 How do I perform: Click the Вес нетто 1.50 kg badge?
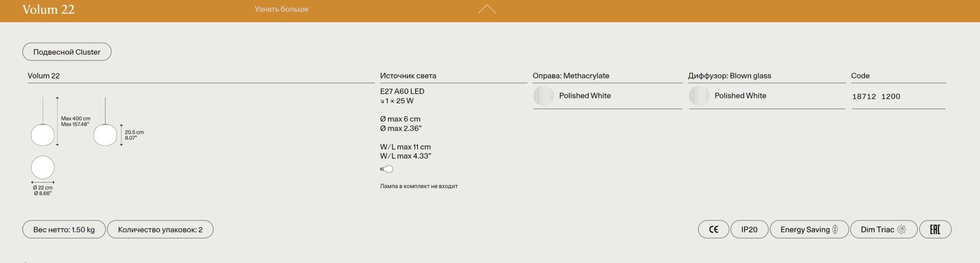[64, 229]
